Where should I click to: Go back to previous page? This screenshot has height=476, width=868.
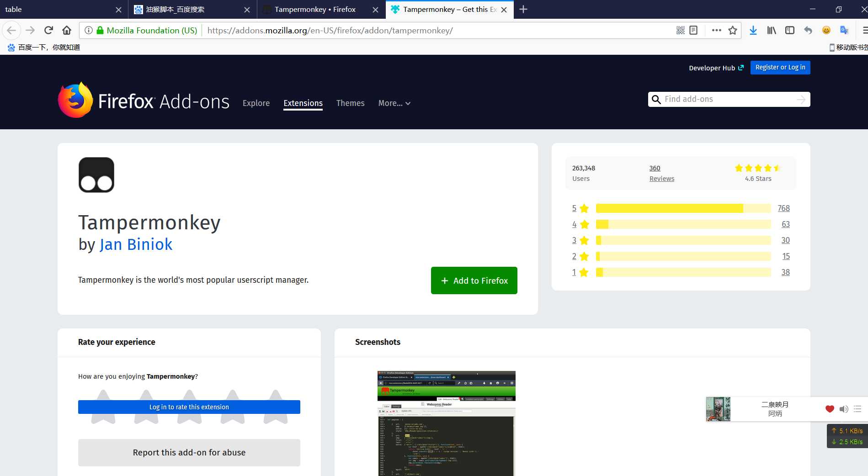coord(11,31)
